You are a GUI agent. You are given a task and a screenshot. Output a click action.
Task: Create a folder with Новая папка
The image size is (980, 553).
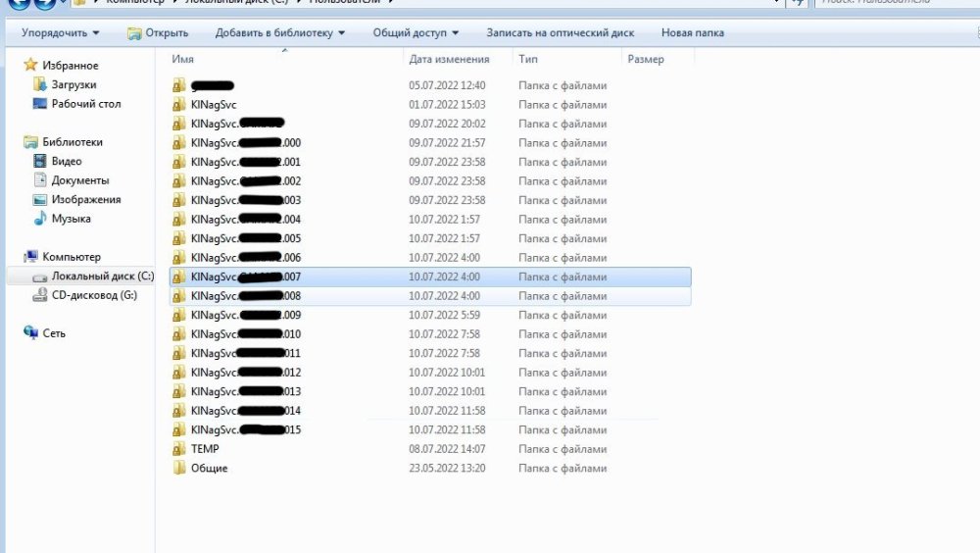pyautogui.click(x=693, y=32)
